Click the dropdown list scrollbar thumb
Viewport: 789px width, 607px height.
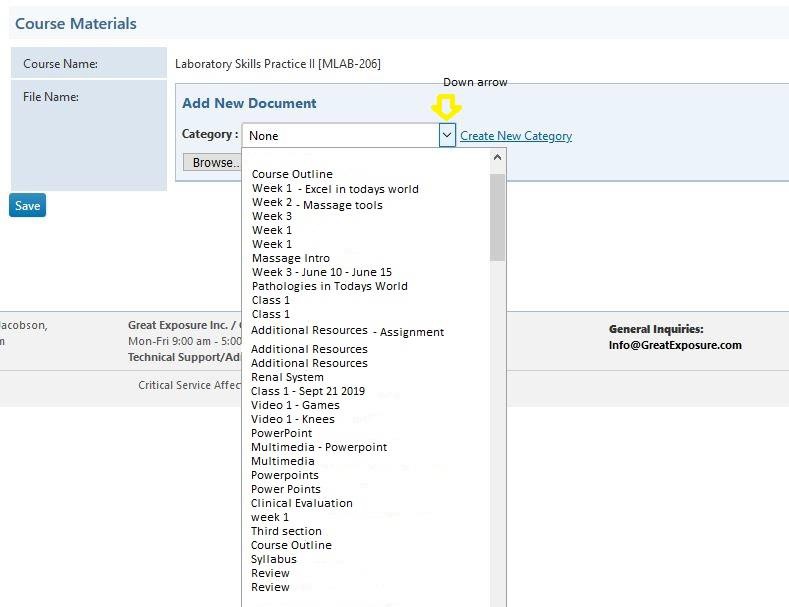click(498, 216)
